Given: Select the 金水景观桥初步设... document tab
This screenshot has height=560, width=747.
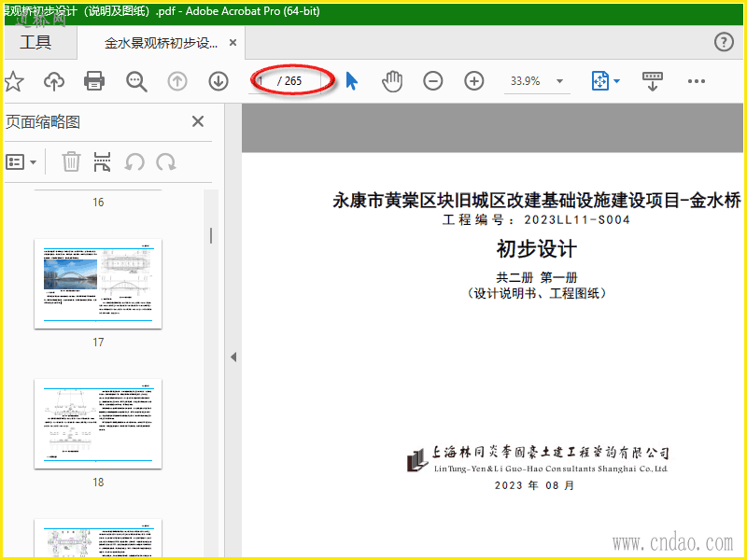Looking at the screenshot, I should coord(161,43).
